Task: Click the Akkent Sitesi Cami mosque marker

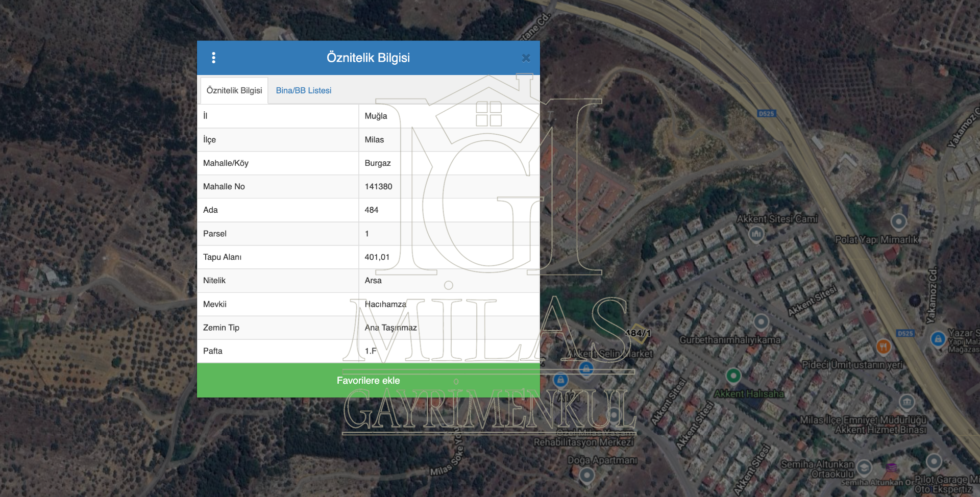Action: (x=756, y=234)
